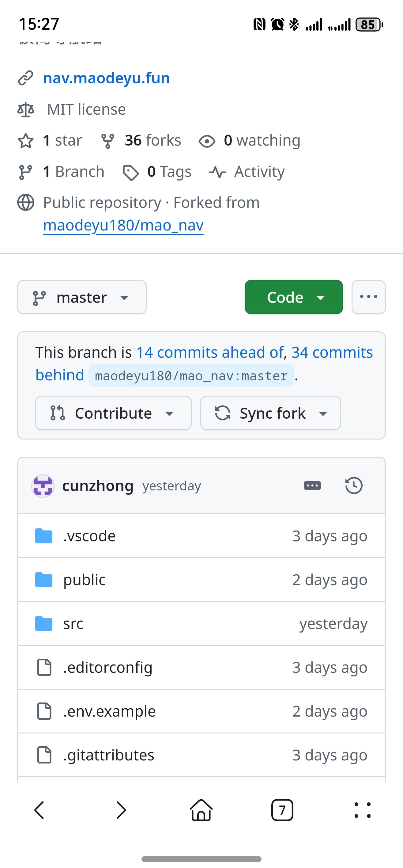This screenshot has width=403, height=868.
Task: Open the commit history clock icon
Action: pyautogui.click(x=353, y=485)
